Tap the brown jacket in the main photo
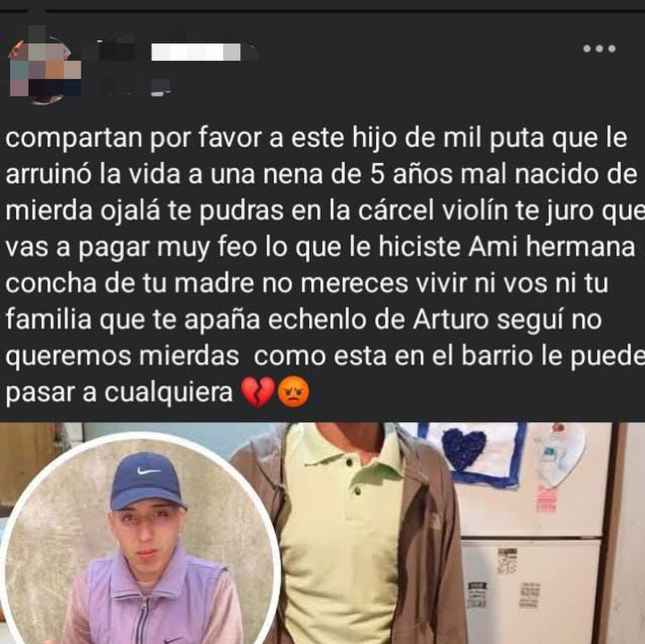The height and width of the screenshot is (644, 645). coord(428,535)
